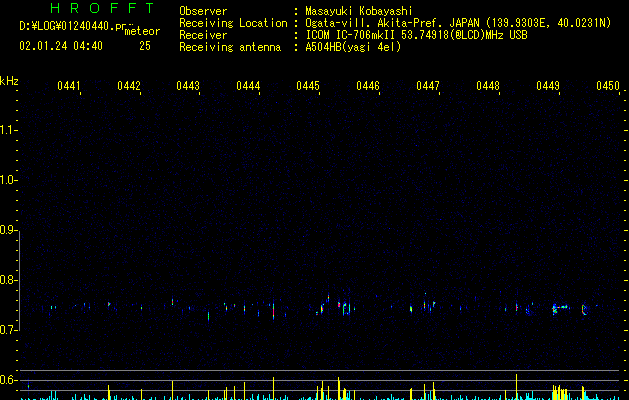The height and width of the screenshot is (400, 629).
Task: Click the 0.6 kHz frequency label
Action: pos(8,380)
